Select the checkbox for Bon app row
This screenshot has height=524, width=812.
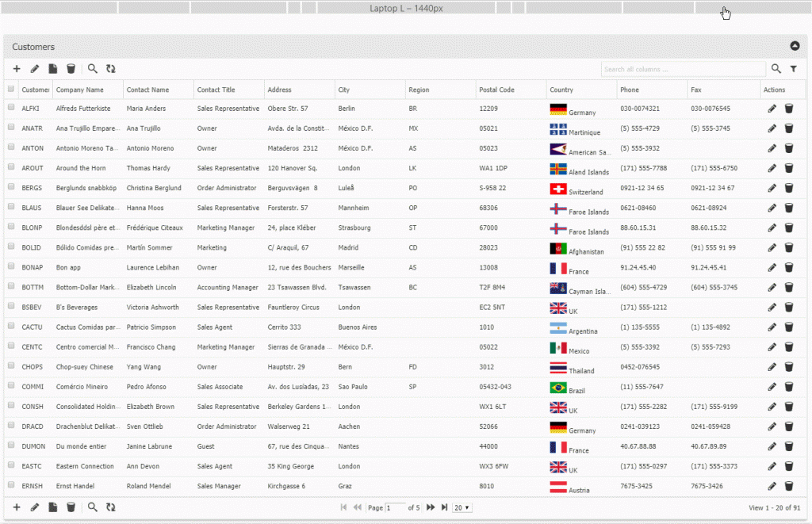coord(10,267)
